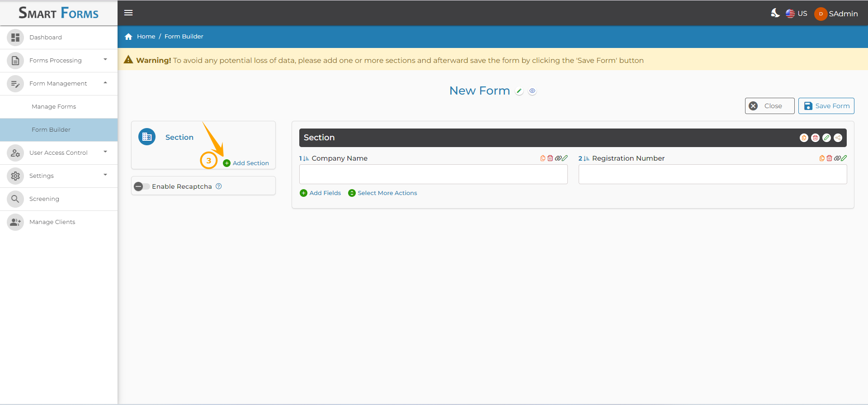The width and height of the screenshot is (868, 405).
Task: Open the Manage Clients menu item
Action: [59, 222]
